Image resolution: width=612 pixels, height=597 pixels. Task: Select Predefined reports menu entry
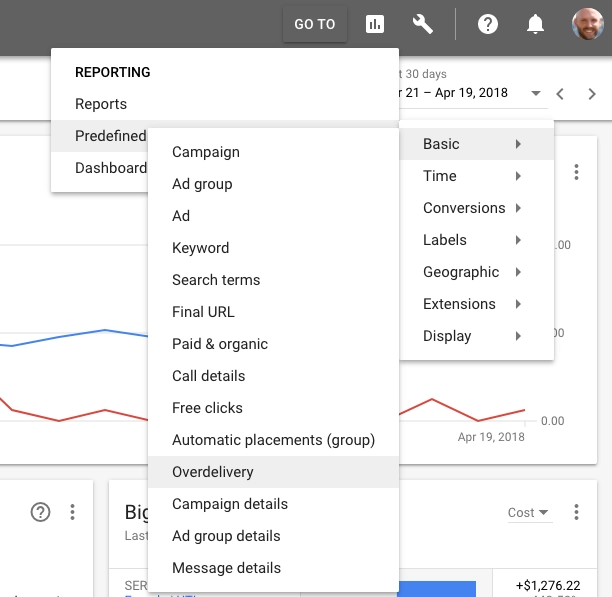pos(99,136)
